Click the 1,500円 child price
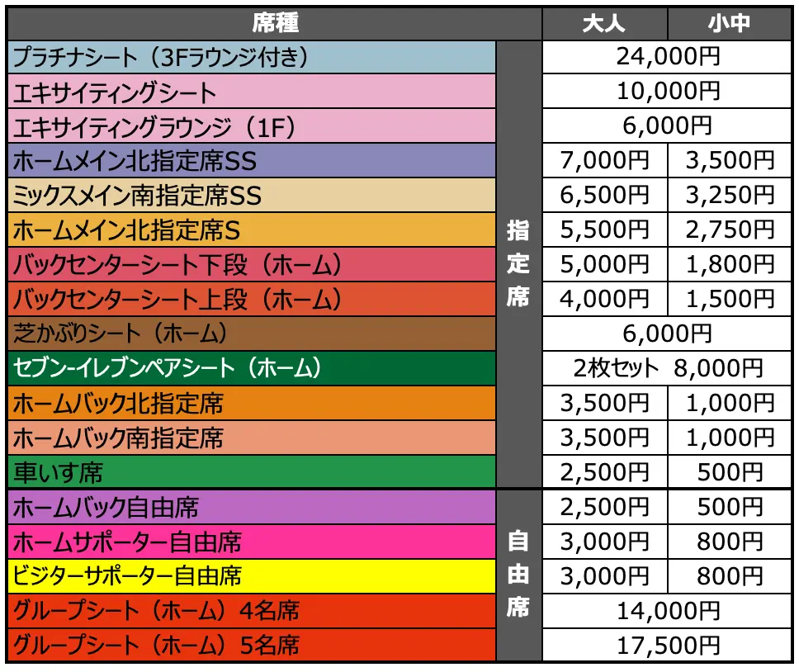Screen dimensions: 799x672 (x=730, y=299)
